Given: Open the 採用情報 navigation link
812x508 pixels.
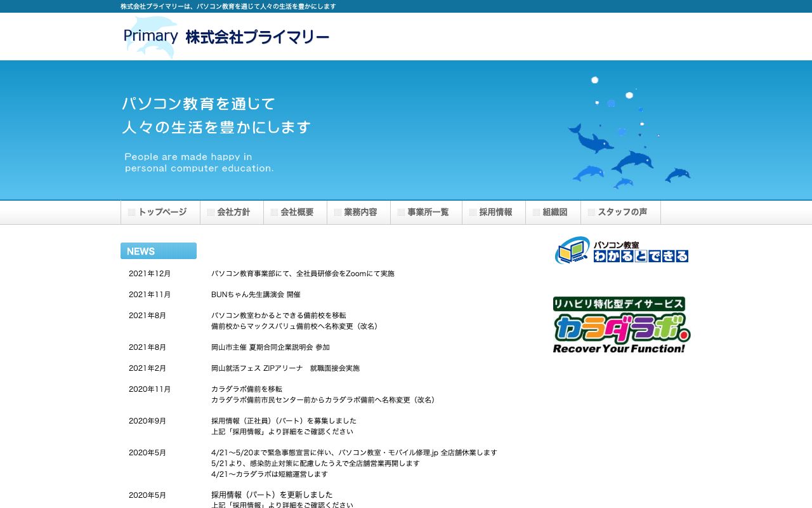Looking at the screenshot, I should 494,212.
